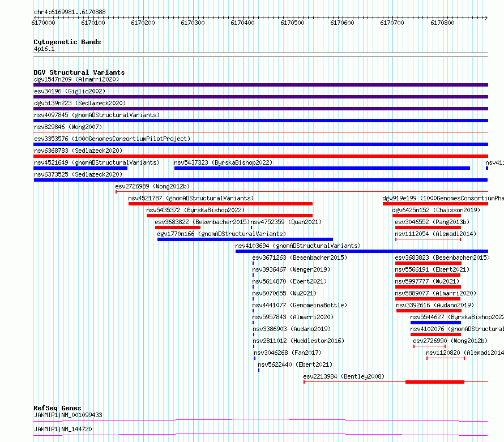Select esv3353576 (1000GenomesConsortiumPilotProject) label
This screenshot has height=442, width=504.
112,139
